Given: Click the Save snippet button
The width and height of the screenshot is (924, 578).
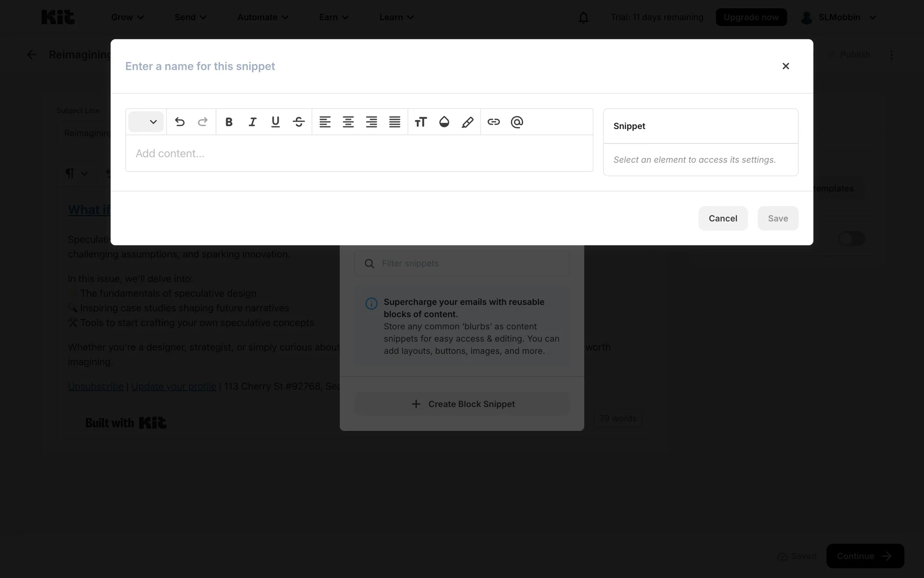Looking at the screenshot, I should pos(777,218).
